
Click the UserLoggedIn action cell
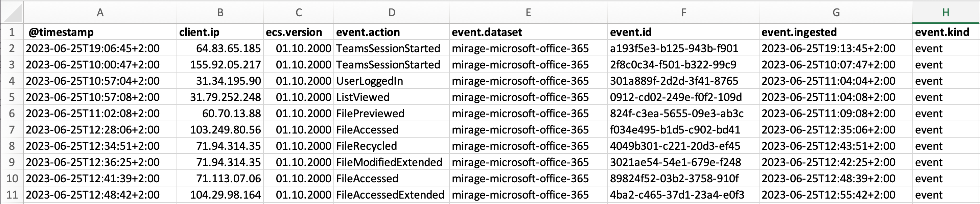point(392,81)
